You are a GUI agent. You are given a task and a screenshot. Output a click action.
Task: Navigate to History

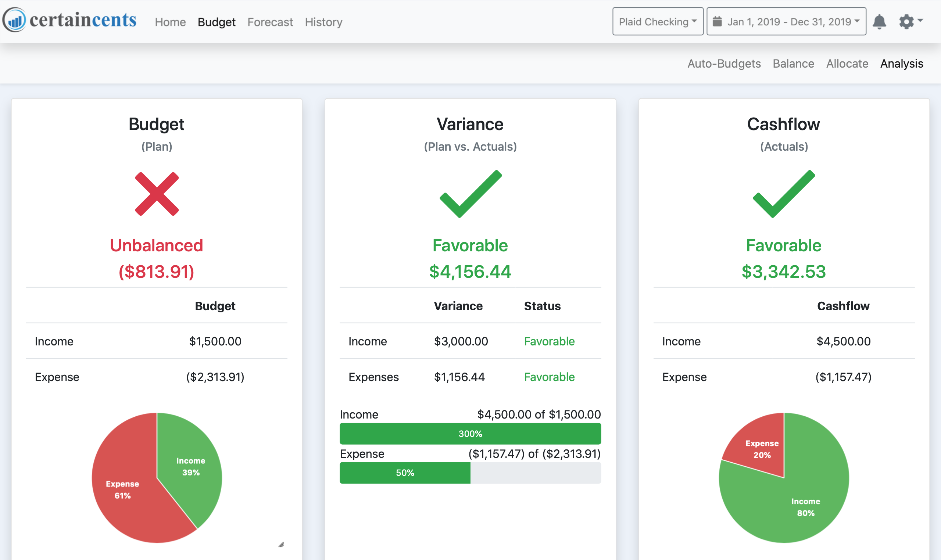(323, 22)
